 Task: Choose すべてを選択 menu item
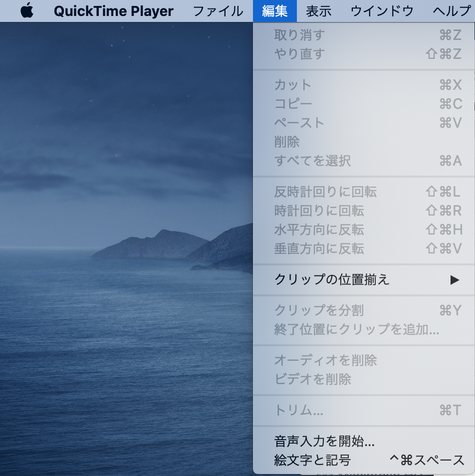tap(312, 161)
